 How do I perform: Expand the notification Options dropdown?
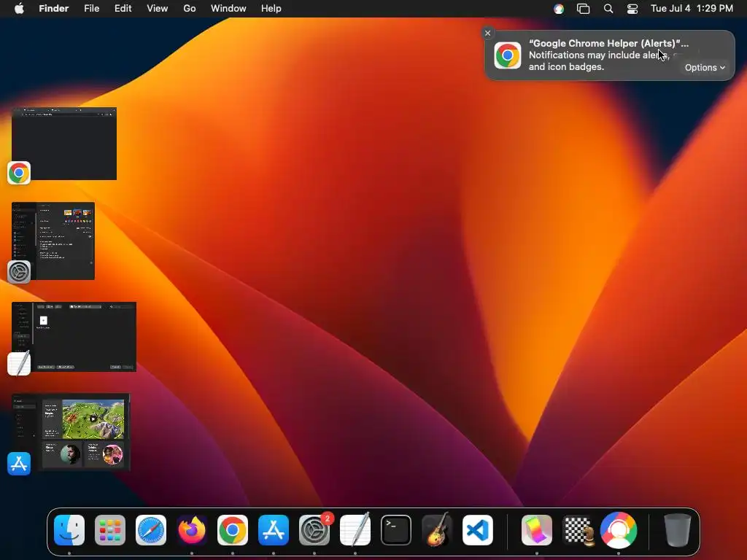705,68
